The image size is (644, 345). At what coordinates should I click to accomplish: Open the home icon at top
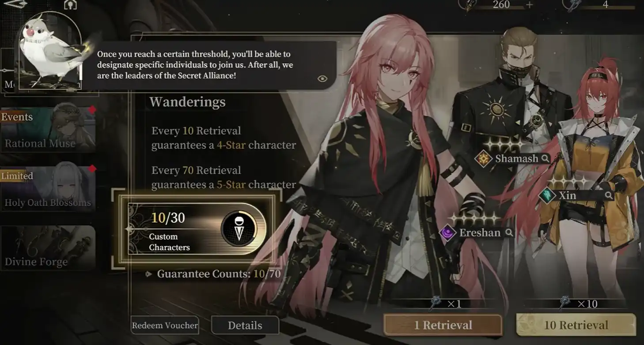pyautogui.click(x=70, y=4)
